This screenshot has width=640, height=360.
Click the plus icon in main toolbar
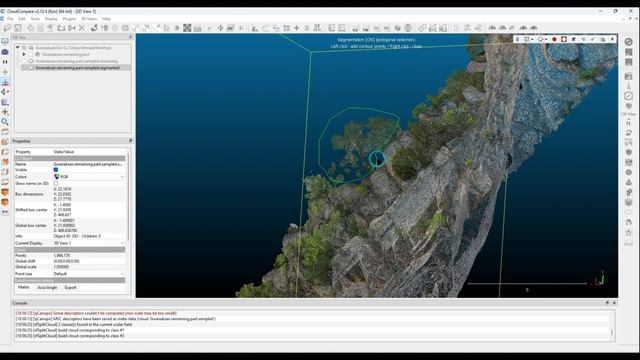(297, 28)
